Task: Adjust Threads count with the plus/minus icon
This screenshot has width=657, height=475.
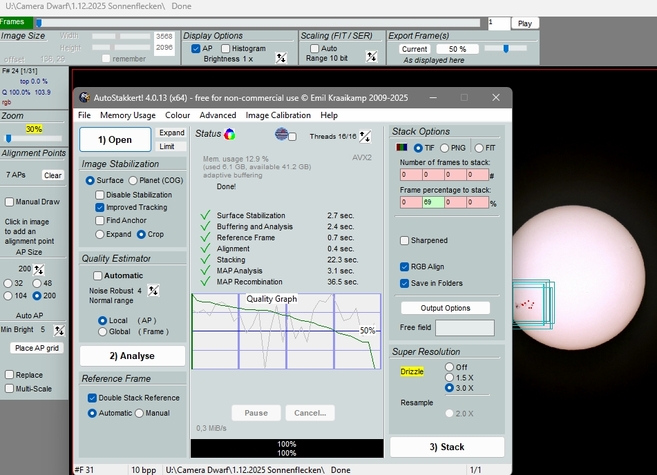Action: pos(365,136)
